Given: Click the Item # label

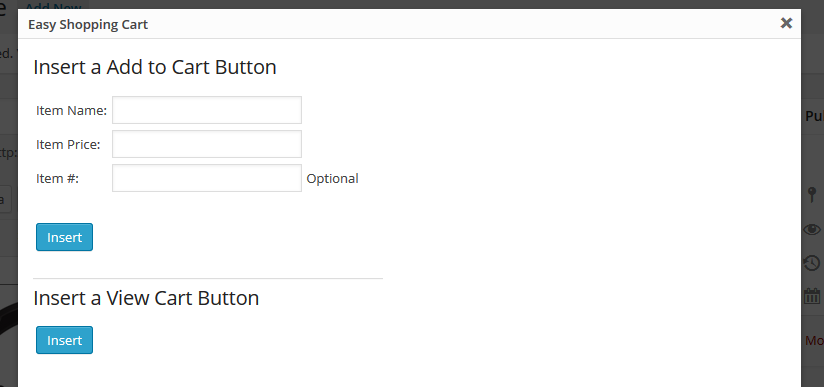Looking at the screenshot, I should (x=57, y=179).
